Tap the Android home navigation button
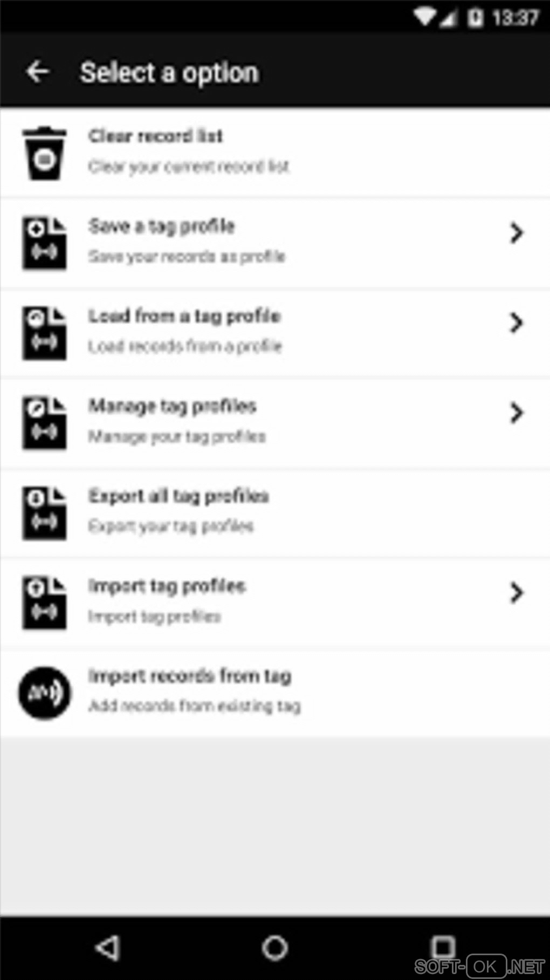This screenshot has width=550, height=980. click(275, 948)
